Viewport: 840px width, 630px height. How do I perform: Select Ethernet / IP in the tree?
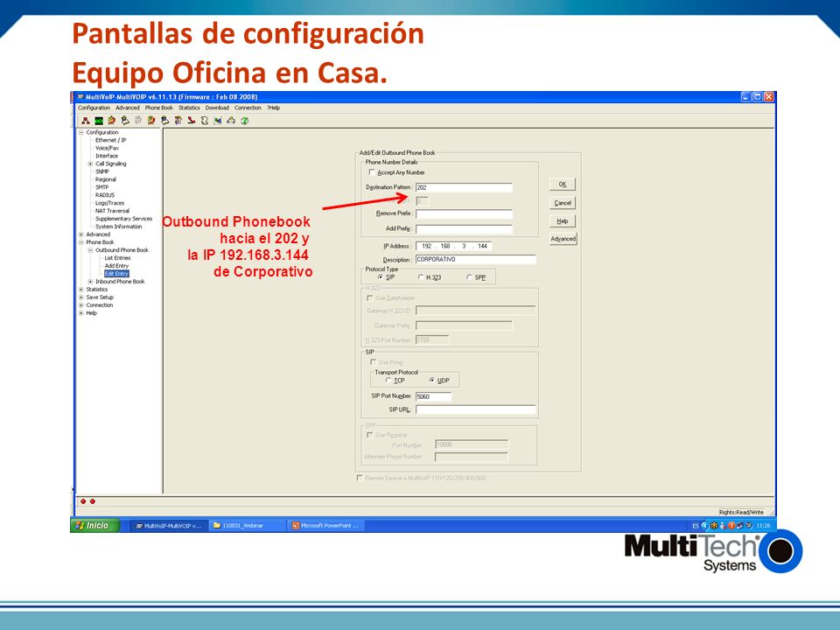coord(111,140)
